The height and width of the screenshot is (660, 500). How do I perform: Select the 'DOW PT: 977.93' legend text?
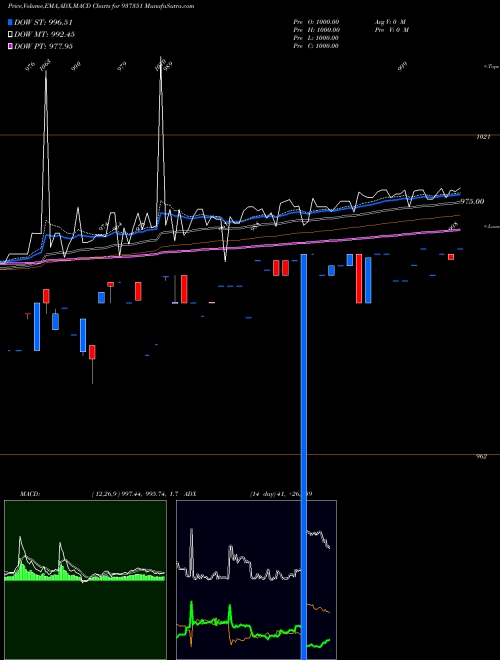point(43,46)
